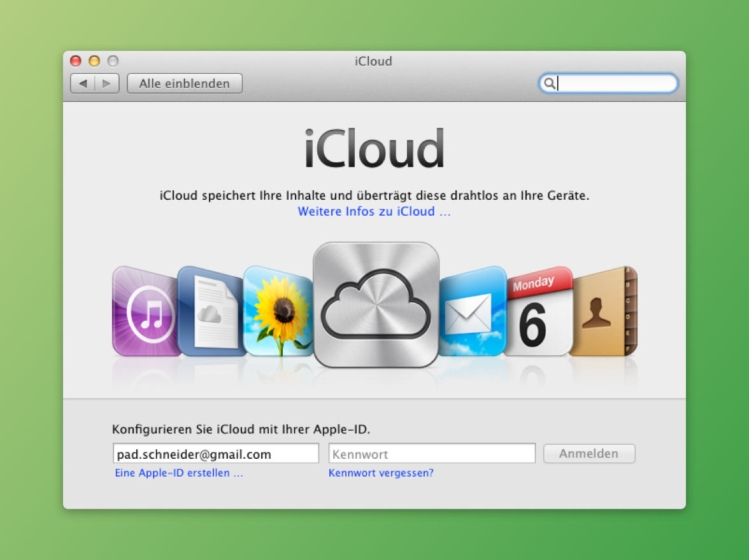The height and width of the screenshot is (560, 749).
Task: Click inside the Kennwort password field
Action: [432, 453]
